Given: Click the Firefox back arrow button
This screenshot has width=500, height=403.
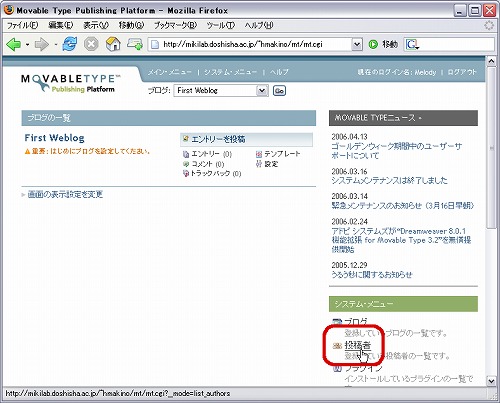Looking at the screenshot, I should click(x=14, y=44).
